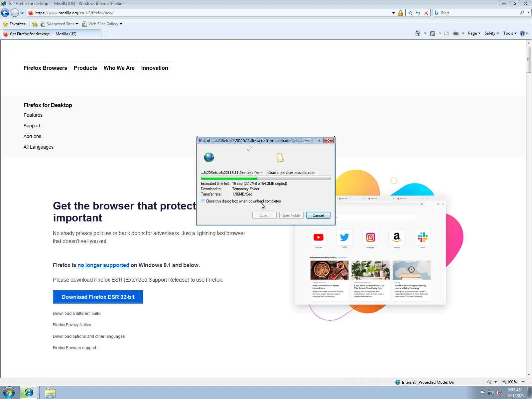
Task: Go back using the Back arrow button
Action: [x=5, y=13]
